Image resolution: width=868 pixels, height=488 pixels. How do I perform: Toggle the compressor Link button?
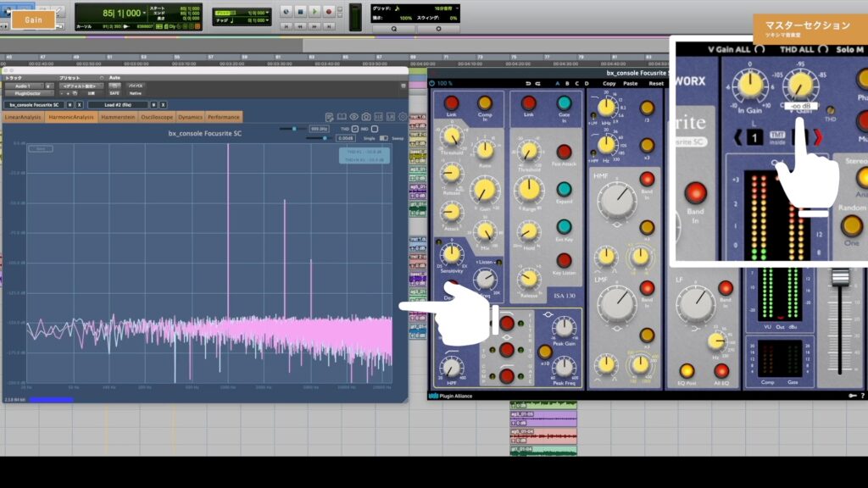(x=451, y=103)
